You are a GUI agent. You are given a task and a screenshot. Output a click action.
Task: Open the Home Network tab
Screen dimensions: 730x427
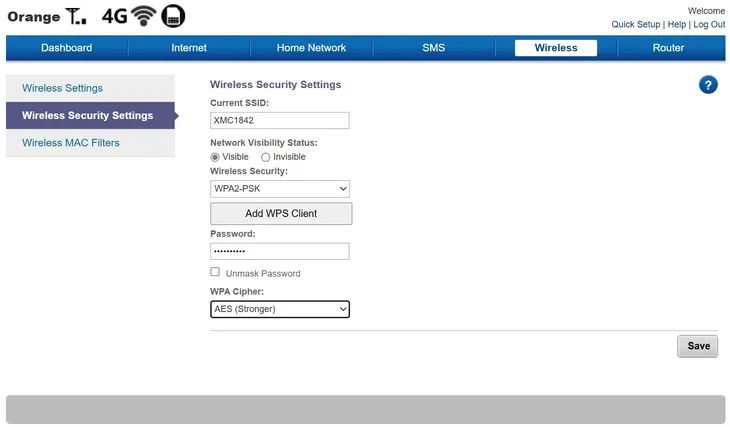tap(311, 48)
